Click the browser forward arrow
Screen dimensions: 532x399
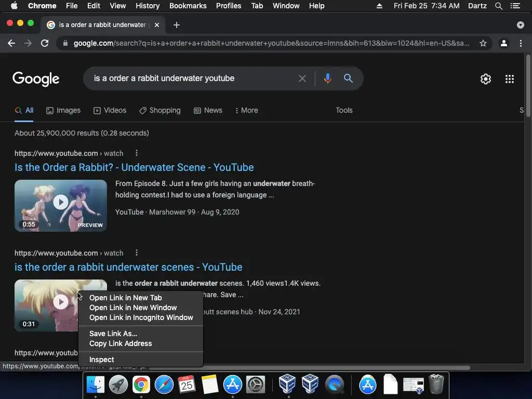[x=28, y=43]
